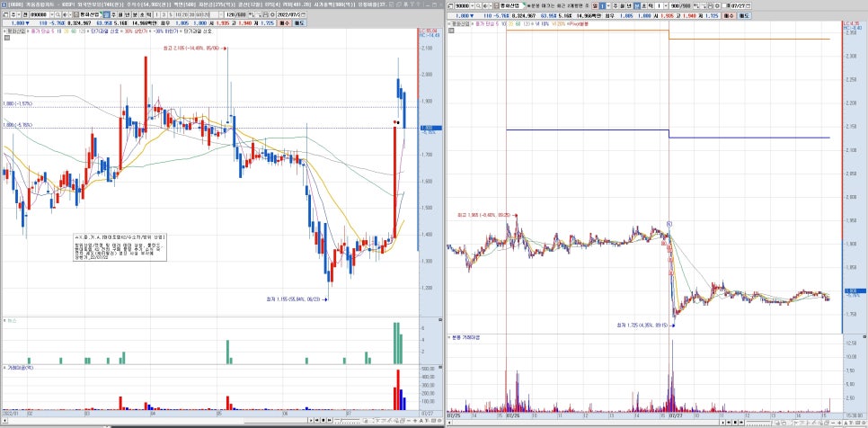The image size is (868, 428).
Task: Adjust the zoom slider under left chart
Action: 348,420
